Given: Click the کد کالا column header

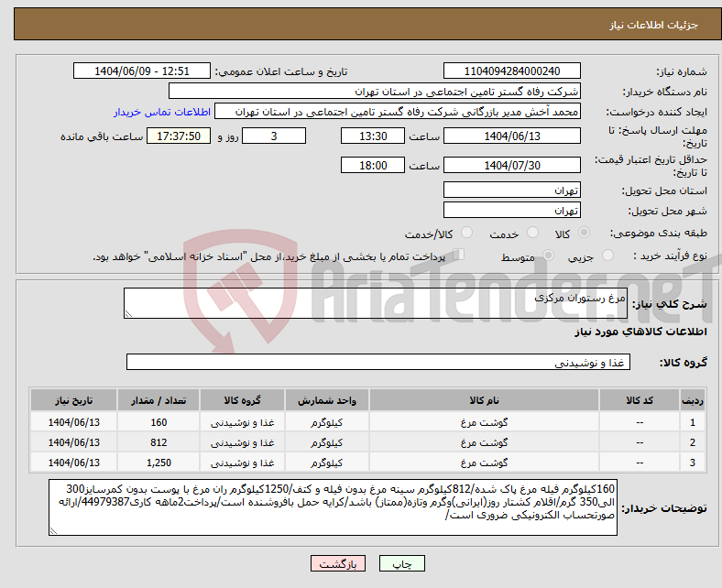Looking at the screenshot, I should pyautogui.click(x=640, y=400).
